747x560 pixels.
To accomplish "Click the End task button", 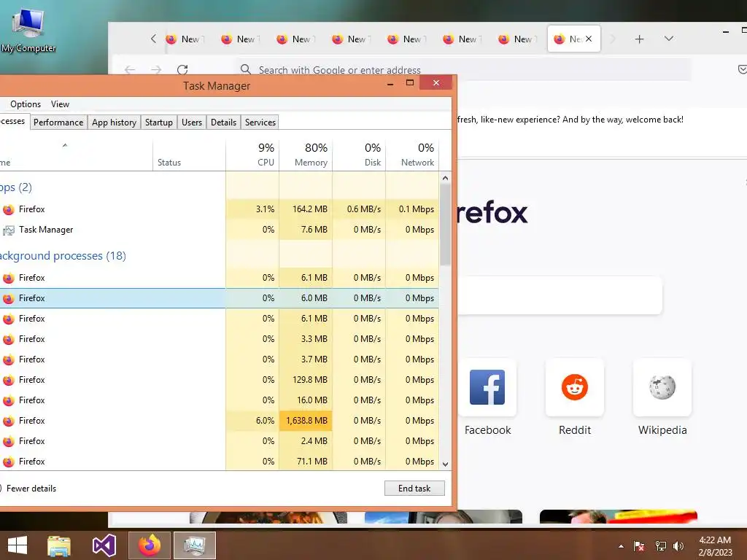I will click(x=414, y=488).
